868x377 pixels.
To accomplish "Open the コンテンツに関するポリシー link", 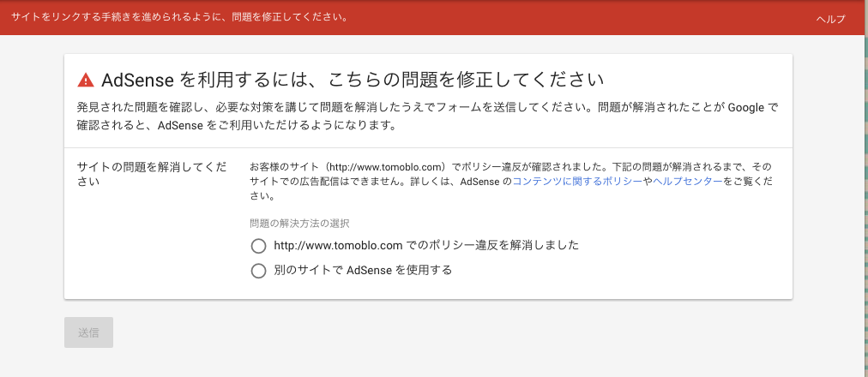I will [x=577, y=182].
